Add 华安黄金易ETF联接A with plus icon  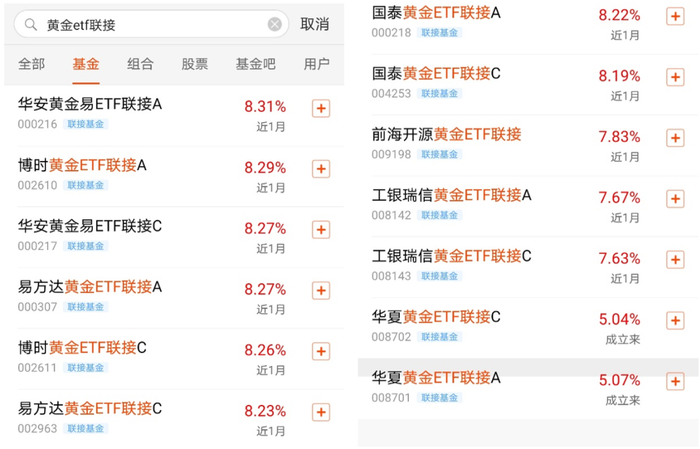(x=321, y=109)
